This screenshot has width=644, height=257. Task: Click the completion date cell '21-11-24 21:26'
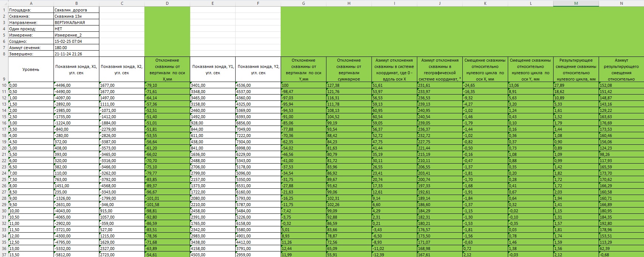click(76, 54)
